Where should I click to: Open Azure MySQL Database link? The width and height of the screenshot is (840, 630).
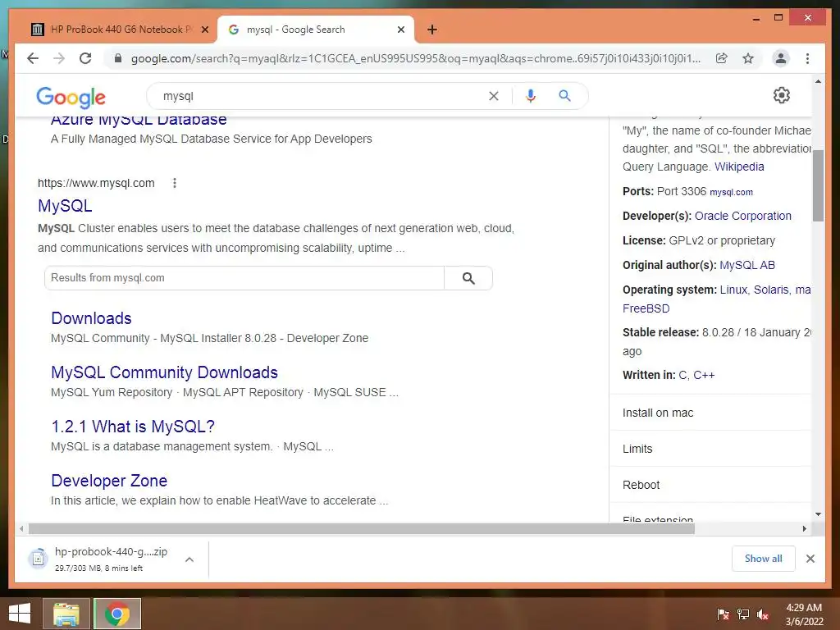coord(139,121)
